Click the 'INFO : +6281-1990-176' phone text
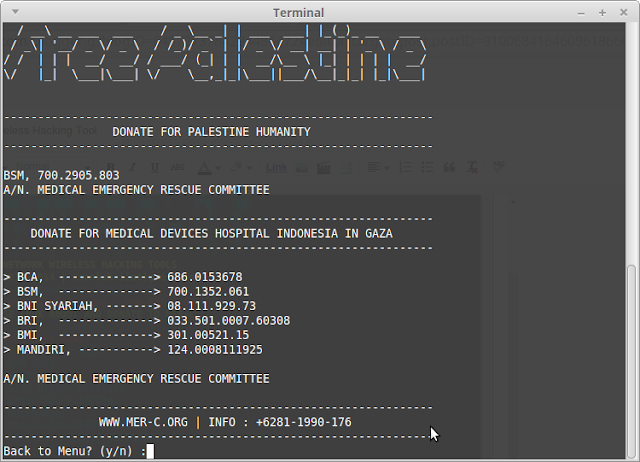Viewport: 640px width, 462px height. point(280,422)
